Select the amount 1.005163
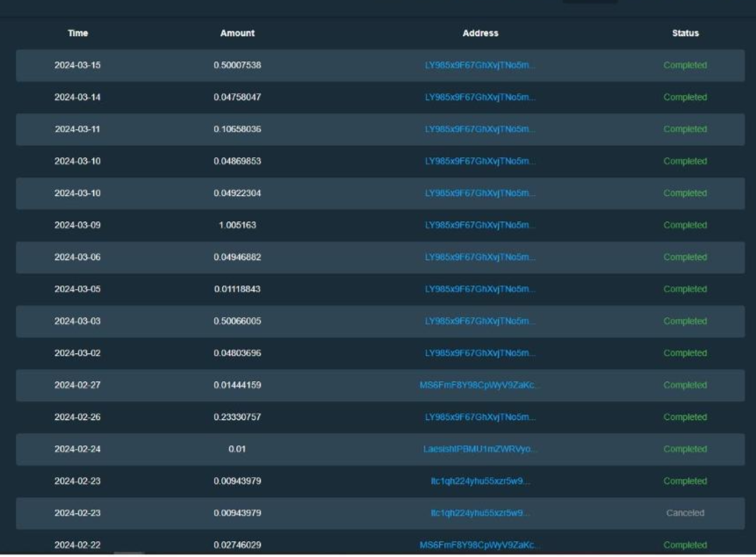756x557 pixels. pos(237,225)
